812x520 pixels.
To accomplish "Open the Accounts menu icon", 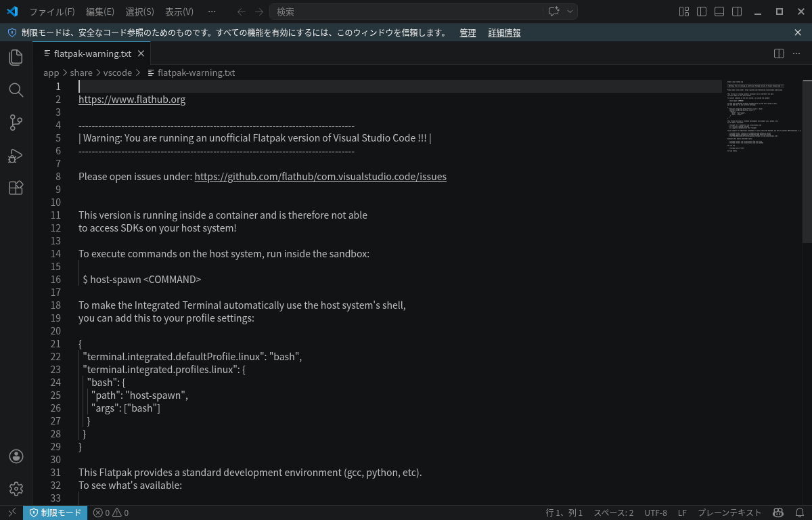I will [16, 456].
